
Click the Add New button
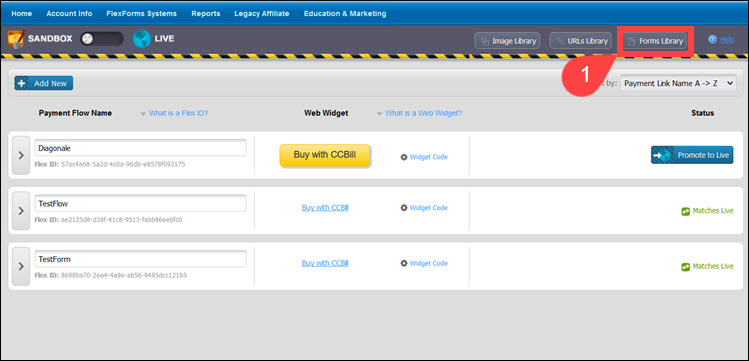click(x=43, y=83)
